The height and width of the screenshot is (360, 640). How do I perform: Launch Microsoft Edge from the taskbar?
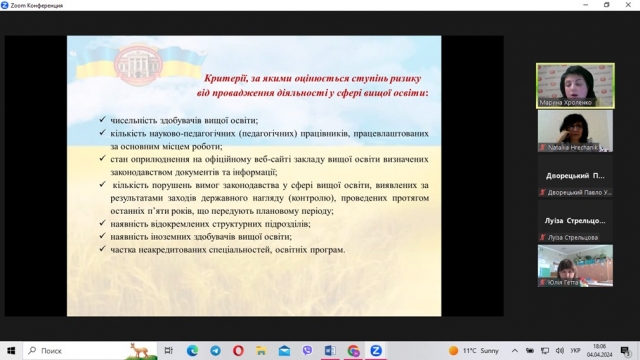pyautogui.click(x=192, y=351)
